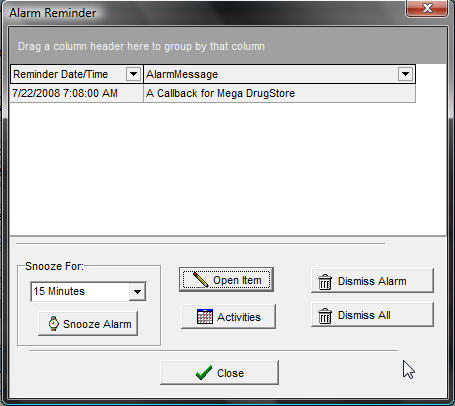Screen dimensions: 455x406
Task: Open the AlarmMessage column filter arrow
Action: pos(405,74)
